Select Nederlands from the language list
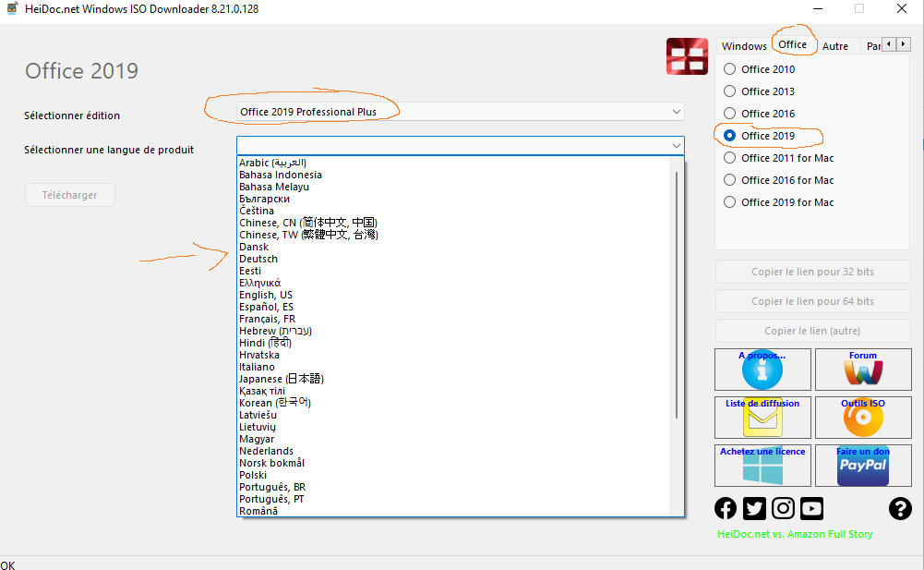 [267, 451]
